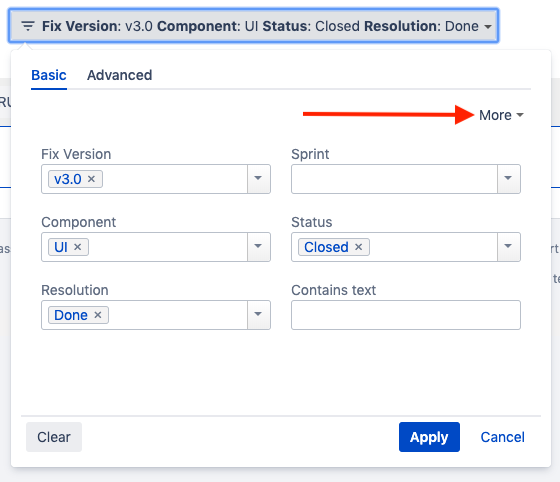This screenshot has height=482, width=560.
Task: Remove the Done tag from Resolution
Action: click(x=98, y=315)
